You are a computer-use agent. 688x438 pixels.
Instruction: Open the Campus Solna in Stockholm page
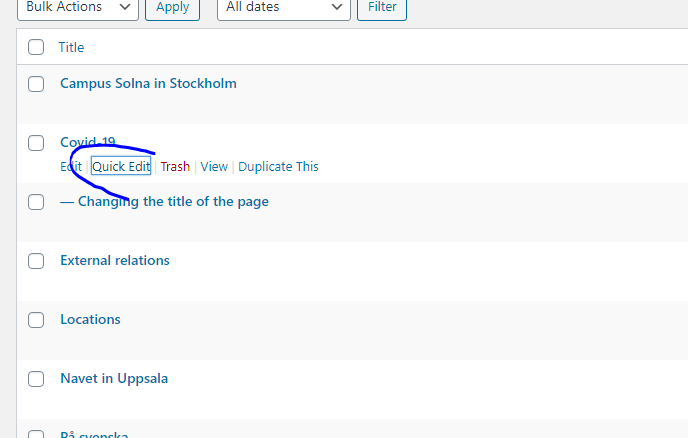tap(148, 83)
